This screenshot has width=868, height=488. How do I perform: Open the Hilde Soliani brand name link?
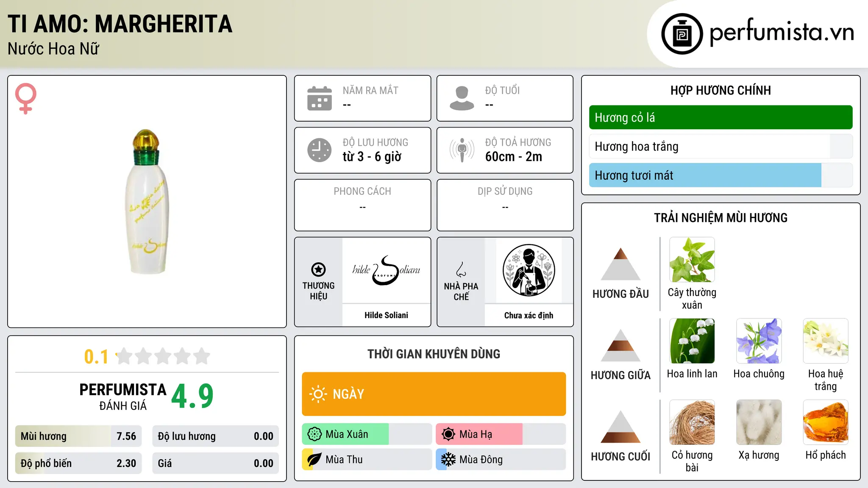(x=387, y=315)
